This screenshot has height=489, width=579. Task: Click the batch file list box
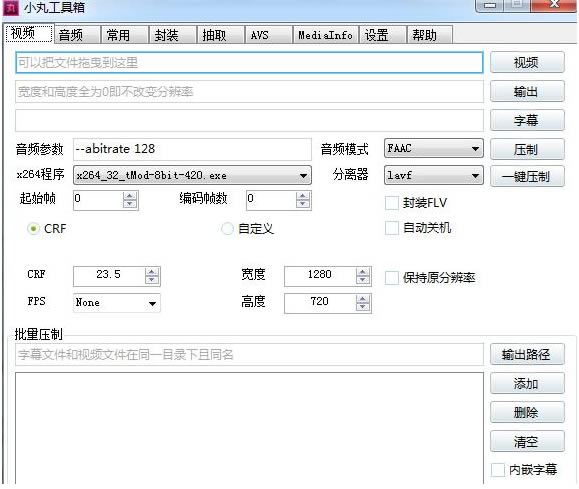(x=249, y=428)
